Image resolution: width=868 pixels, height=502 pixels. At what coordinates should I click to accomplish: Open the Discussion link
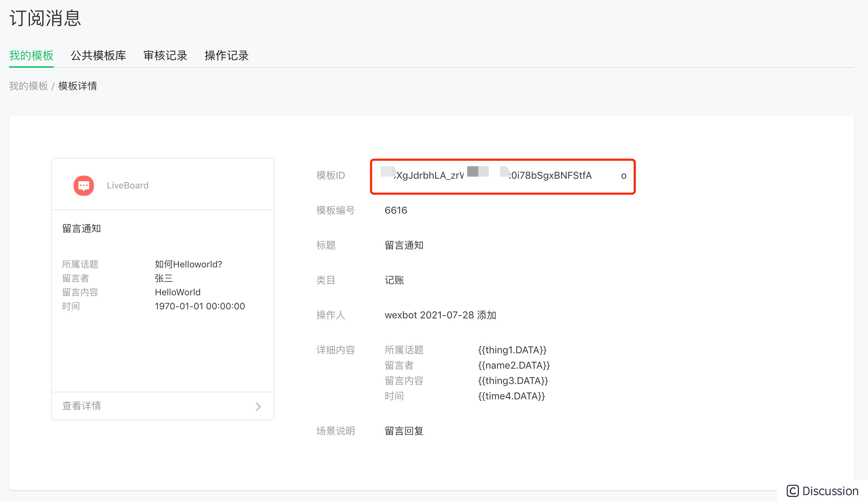pos(830,491)
